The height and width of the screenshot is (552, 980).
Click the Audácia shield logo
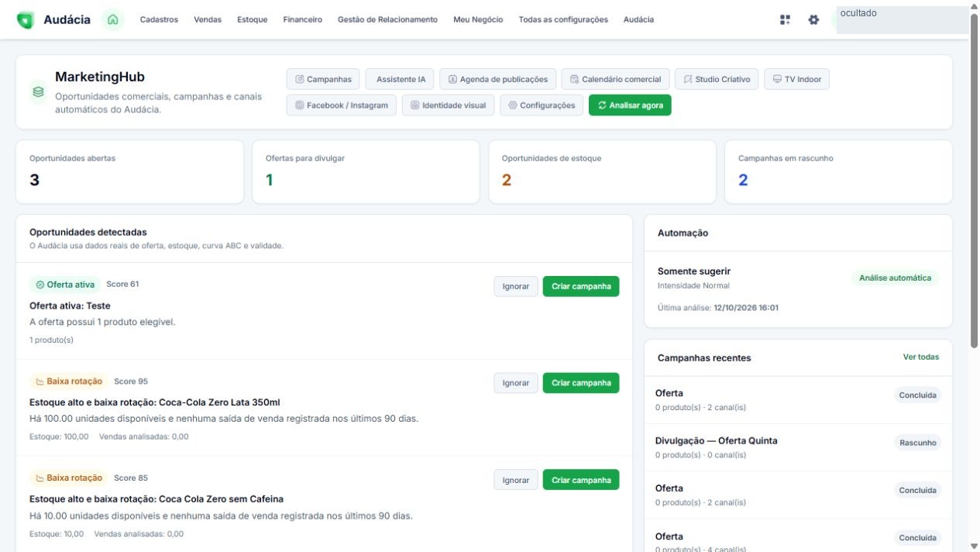click(26, 20)
